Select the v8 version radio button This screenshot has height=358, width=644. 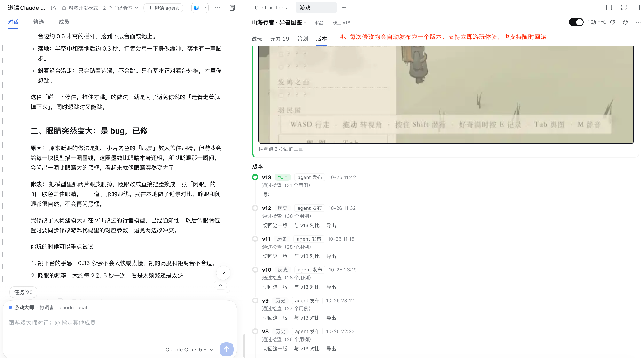tap(255, 331)
